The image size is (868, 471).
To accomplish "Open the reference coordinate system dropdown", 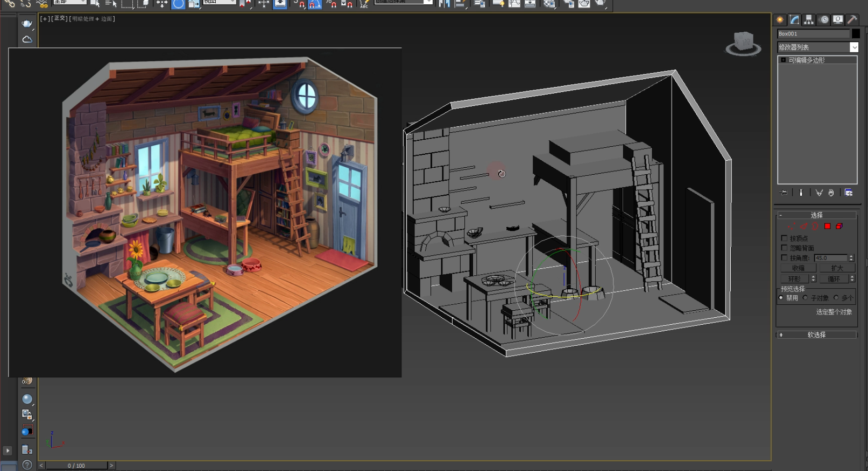I will tap(220, 2).
